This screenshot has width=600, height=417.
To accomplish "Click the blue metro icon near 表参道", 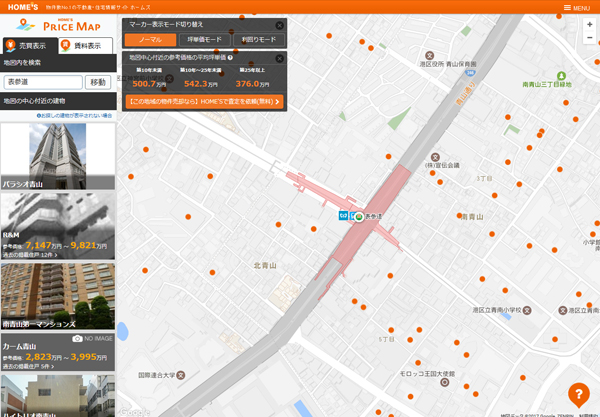I will pos(343,216).
